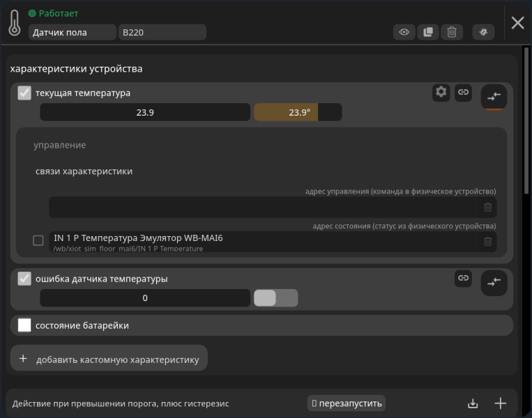
Task: Click the 0 value field for sensor error
Action: [x=145, y=298]
